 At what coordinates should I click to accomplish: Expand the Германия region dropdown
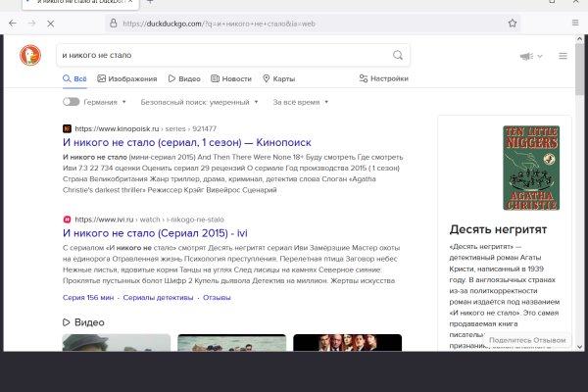105,101
